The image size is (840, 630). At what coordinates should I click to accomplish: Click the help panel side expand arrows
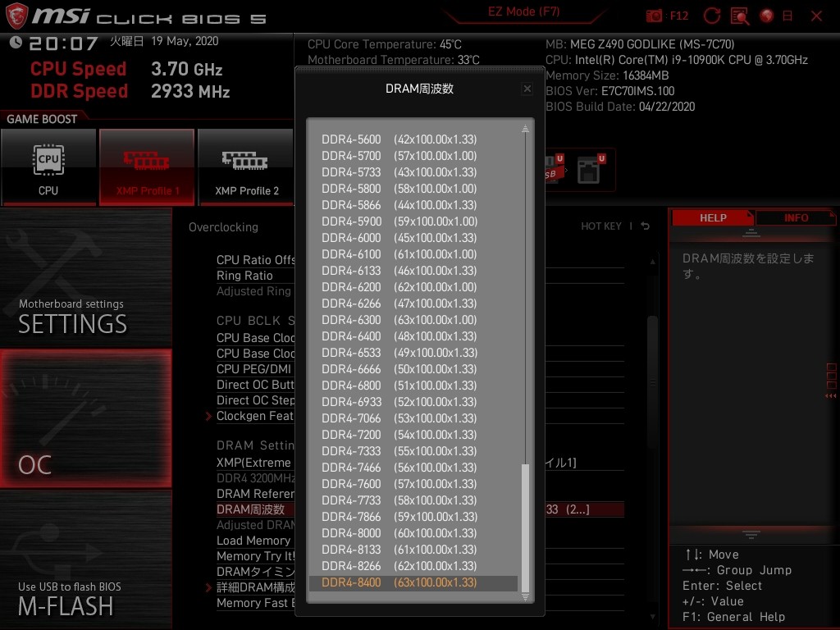pyautogui.click(x=831, y=396)
